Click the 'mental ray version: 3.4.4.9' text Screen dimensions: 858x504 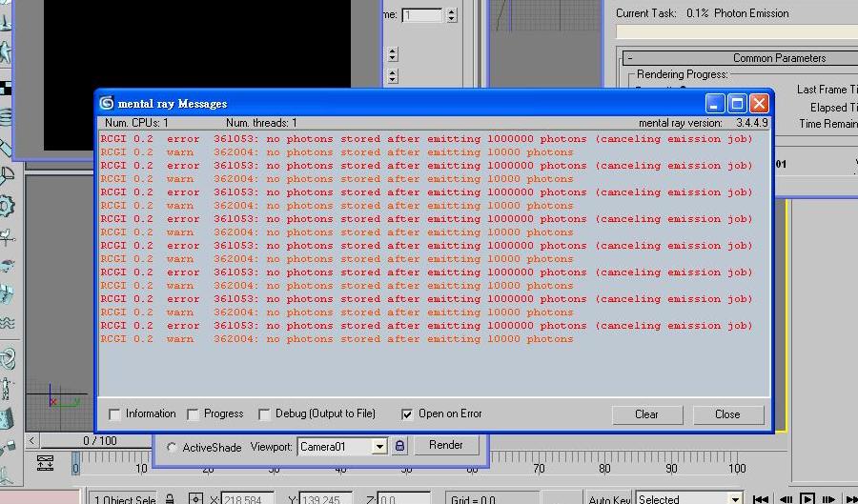click(x=704, y=123)
